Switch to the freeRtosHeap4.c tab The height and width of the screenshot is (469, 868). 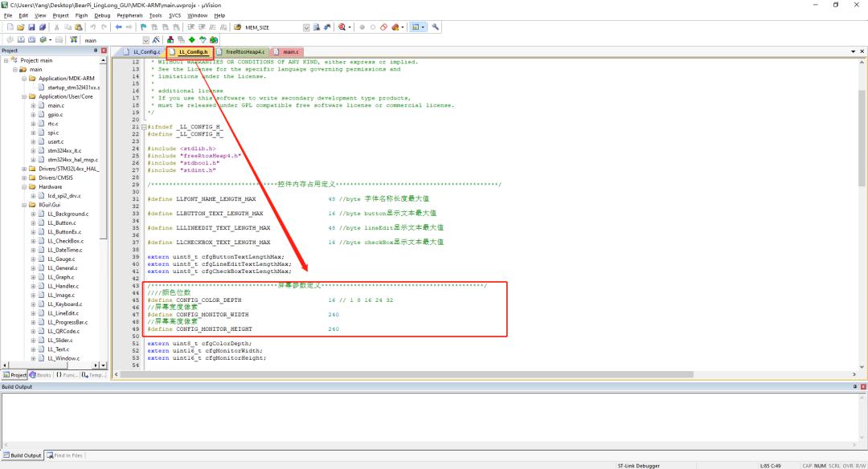click(x=241, y=52)
